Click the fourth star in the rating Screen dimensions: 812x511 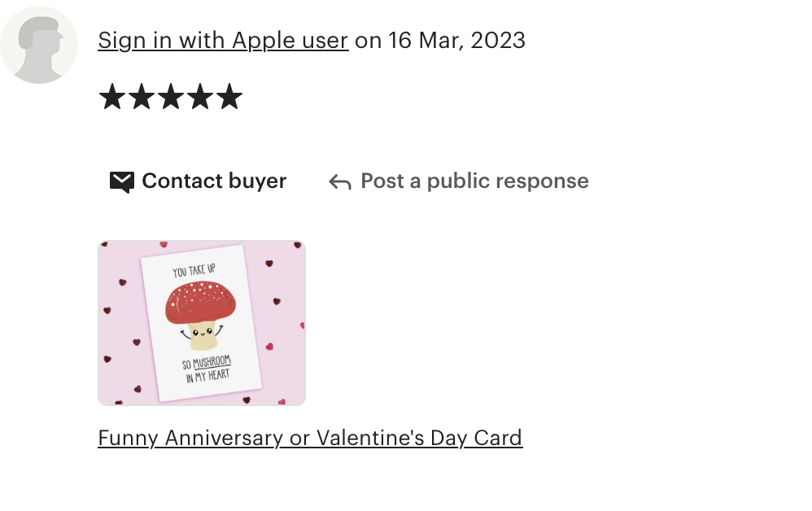[x=200, y=97]
